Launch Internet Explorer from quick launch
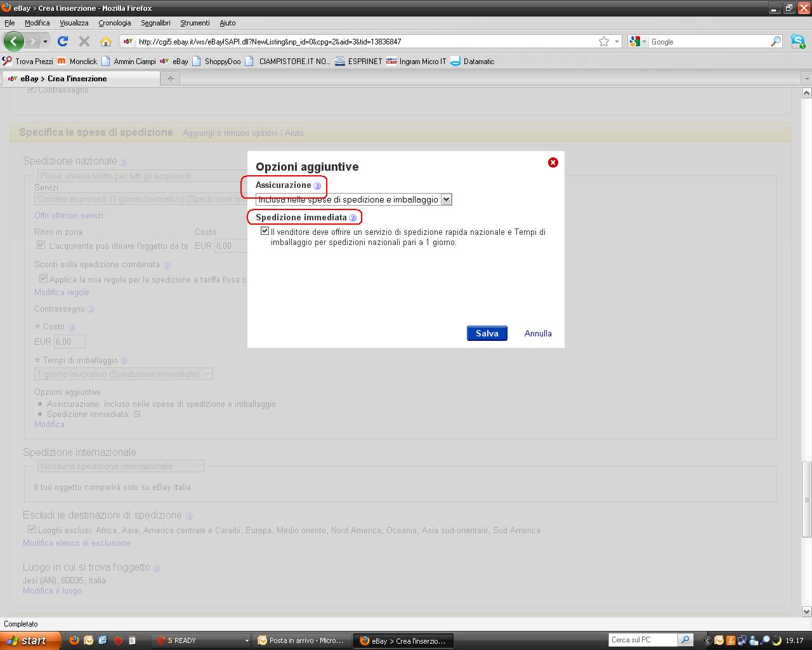The image size is (812, 650). [x=103, y=640]
